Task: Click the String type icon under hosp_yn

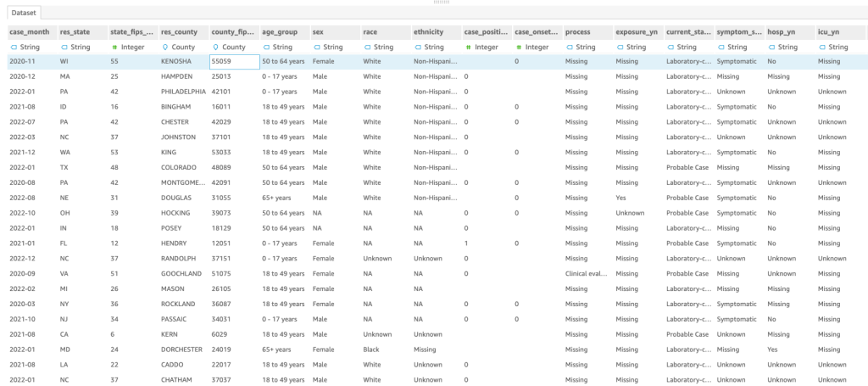Action: pos(771,47)
